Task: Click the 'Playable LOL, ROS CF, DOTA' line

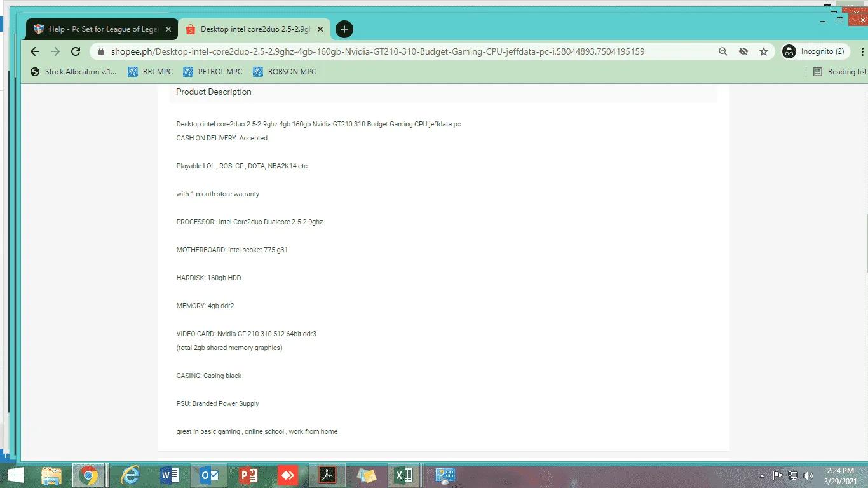Action: (x=243, y=166)
